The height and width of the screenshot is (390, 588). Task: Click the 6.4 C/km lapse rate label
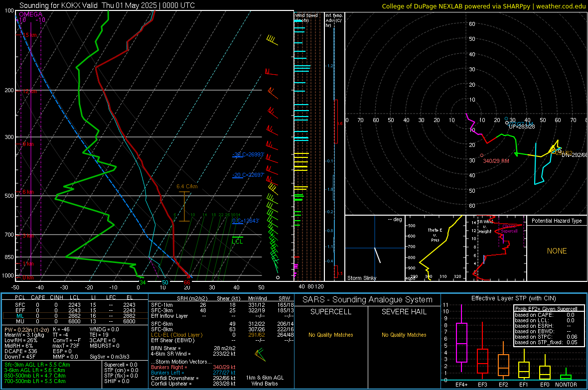pyautogui.click(x=187, y=186)
